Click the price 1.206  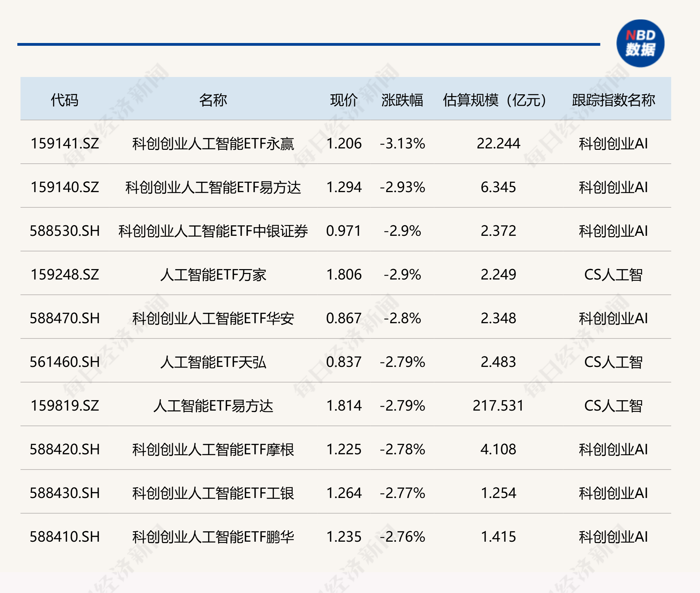(344, 144)
